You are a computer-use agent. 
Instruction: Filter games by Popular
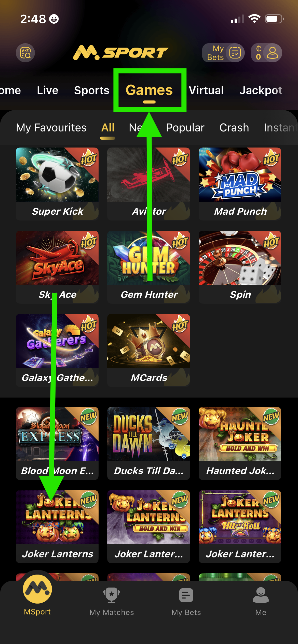point(185,128)
